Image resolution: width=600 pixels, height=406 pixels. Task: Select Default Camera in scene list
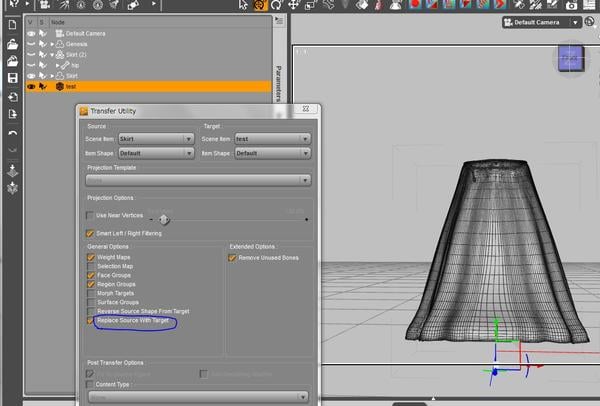pos(148,34)
